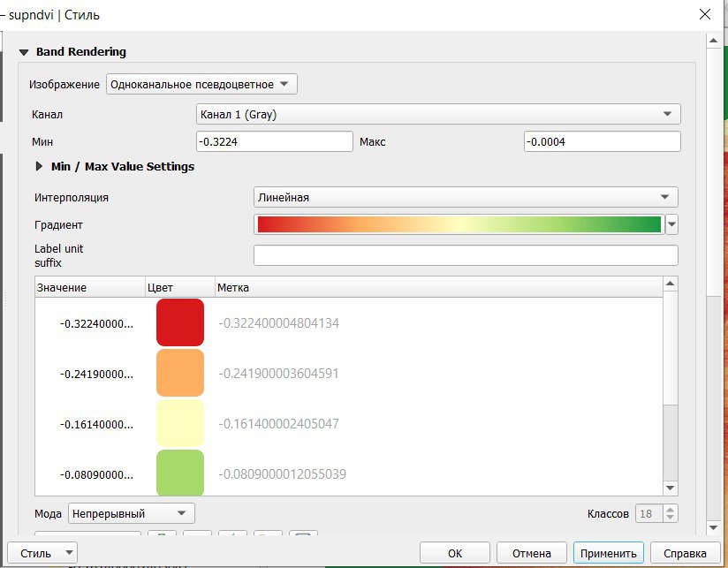Viewport: 728px width, 568px height.
Task: Click the Классов number field
Action: point(649,514)
